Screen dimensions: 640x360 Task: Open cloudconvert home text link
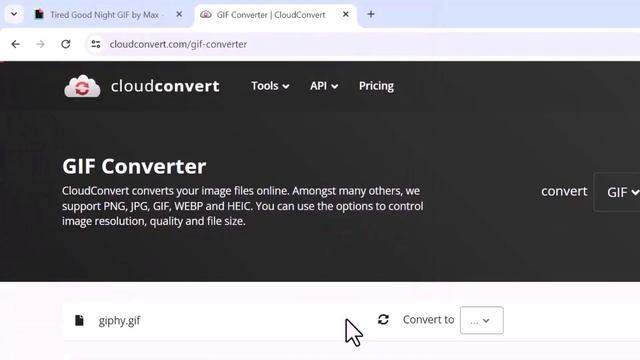coord(165,86)
